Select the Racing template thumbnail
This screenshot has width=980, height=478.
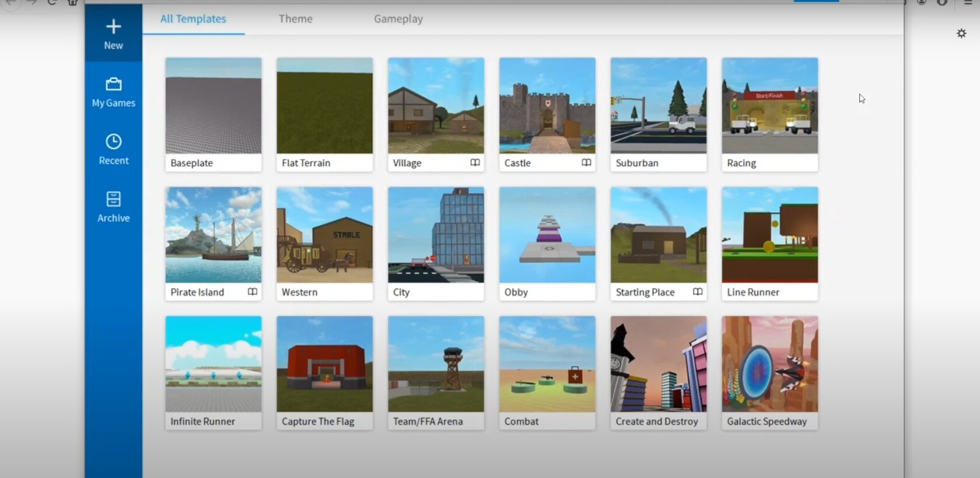[770, 106]
